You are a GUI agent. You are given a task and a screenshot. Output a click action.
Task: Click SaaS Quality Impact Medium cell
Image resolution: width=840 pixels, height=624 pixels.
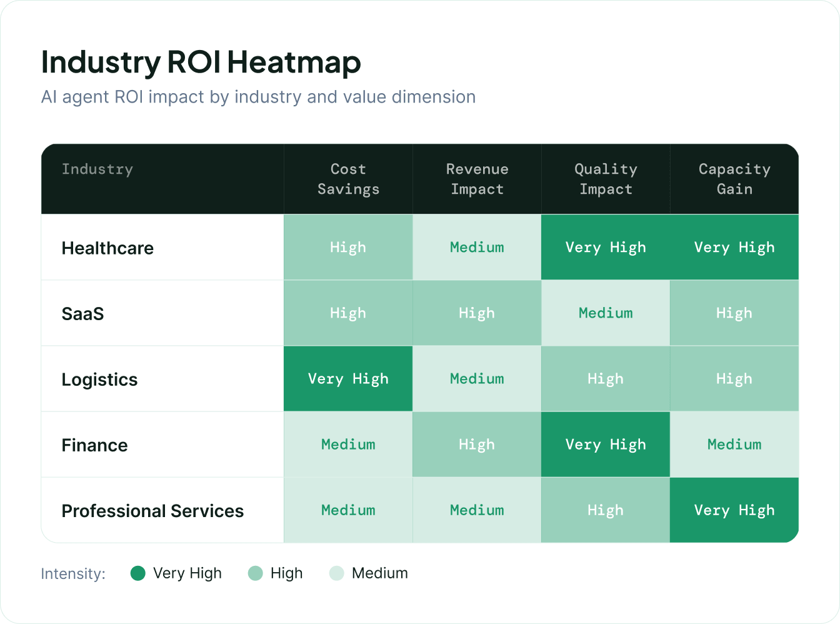(606, 313)
